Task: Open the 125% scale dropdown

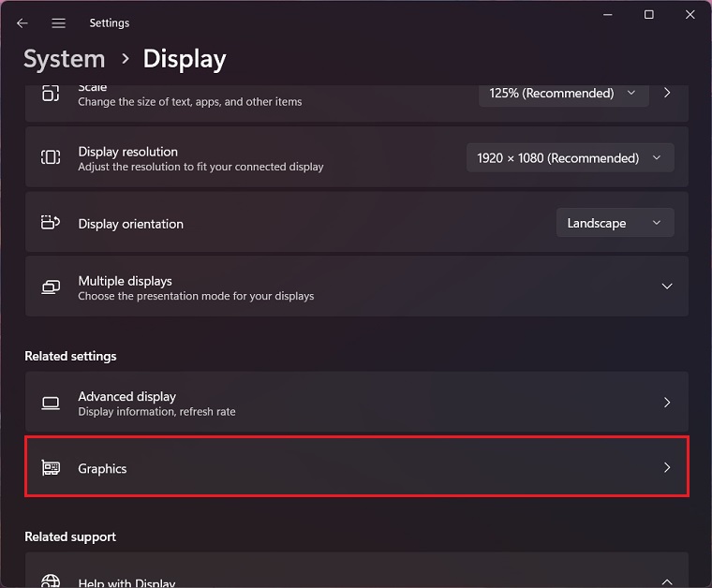Action: point(563,94)
